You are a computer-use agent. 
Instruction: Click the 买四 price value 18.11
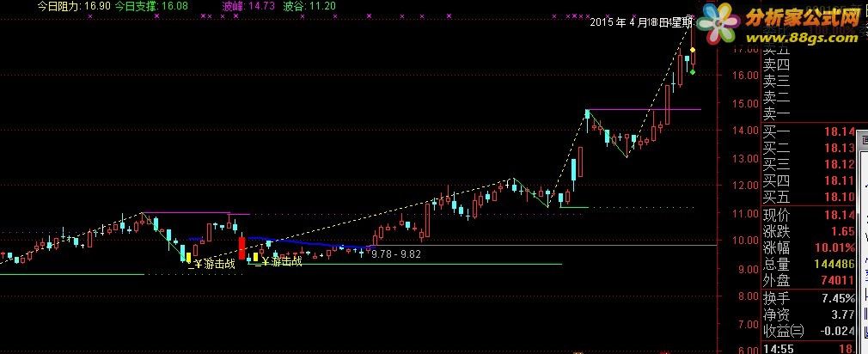point(840,181)
